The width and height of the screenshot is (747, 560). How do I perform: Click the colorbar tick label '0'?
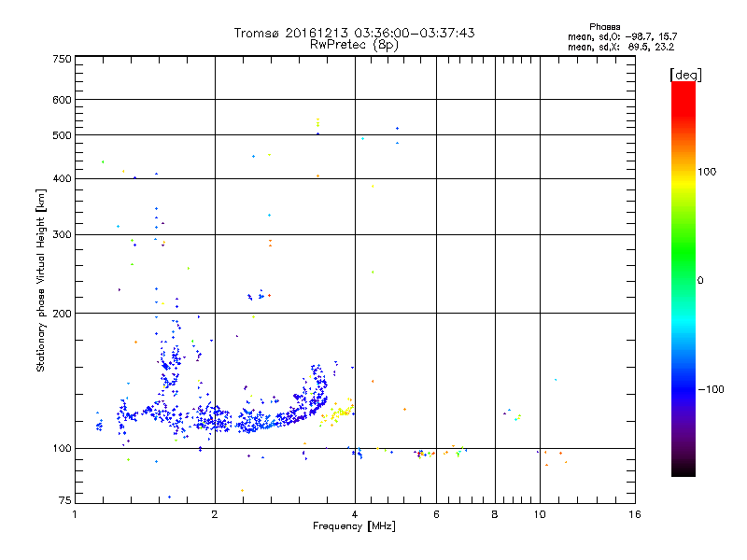699,281
